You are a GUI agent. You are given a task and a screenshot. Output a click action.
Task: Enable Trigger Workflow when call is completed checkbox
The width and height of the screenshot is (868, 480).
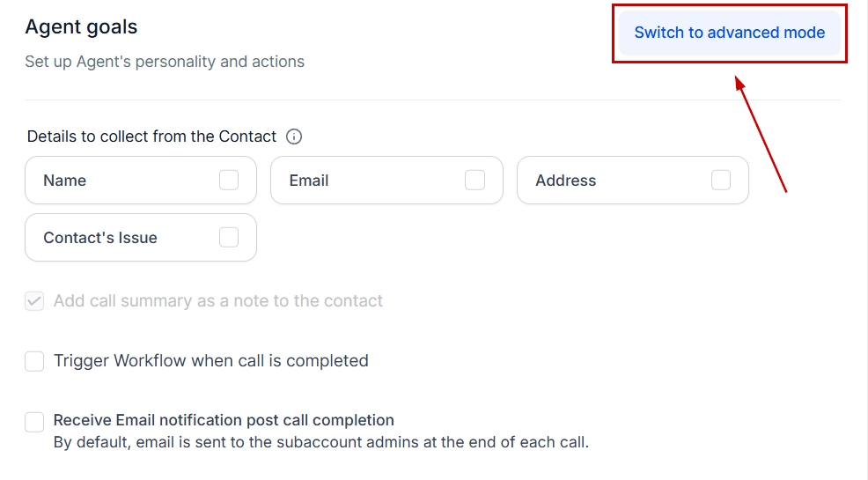(x=34, y=361)
